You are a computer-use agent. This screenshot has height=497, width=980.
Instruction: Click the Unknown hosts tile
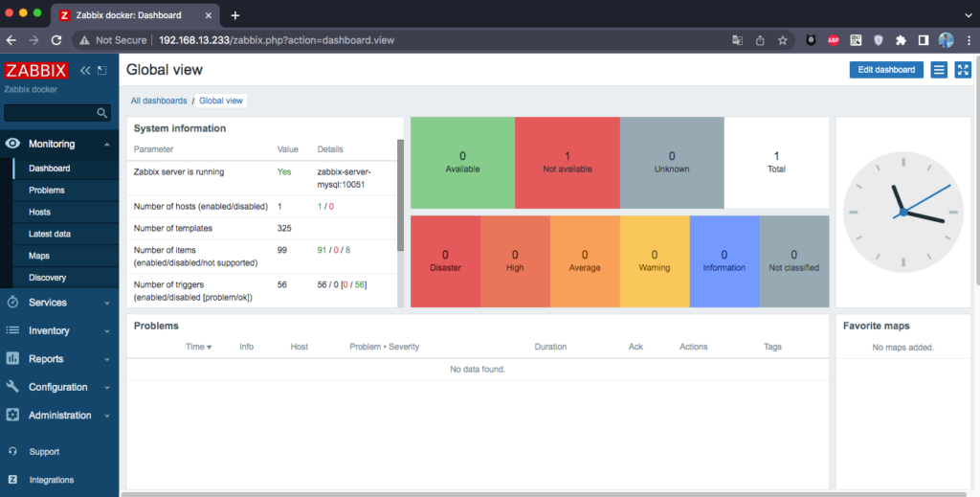tap(672, 163)
